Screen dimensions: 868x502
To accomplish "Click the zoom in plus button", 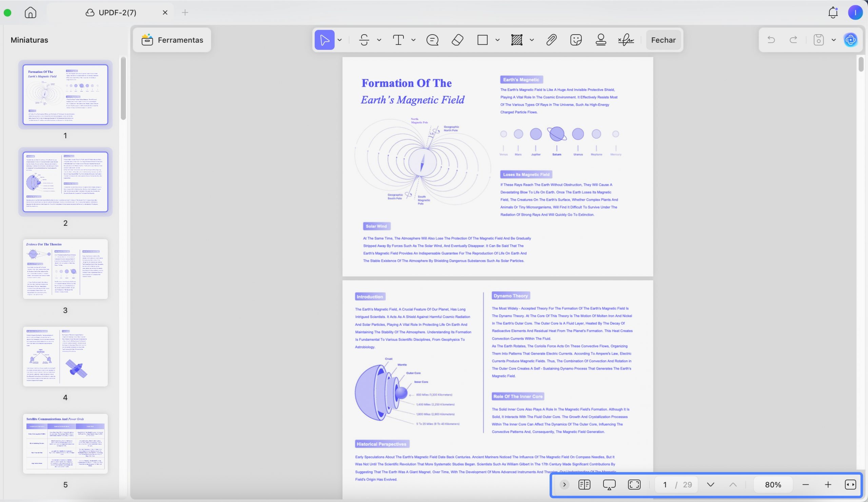I will click(x=828, y=484).
